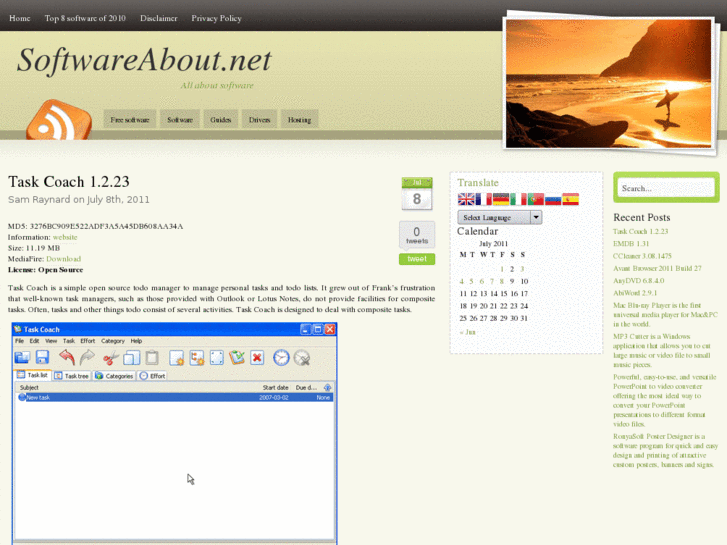Click the Drivers category button
Screen dimensions: 727x545
(259, 120)
